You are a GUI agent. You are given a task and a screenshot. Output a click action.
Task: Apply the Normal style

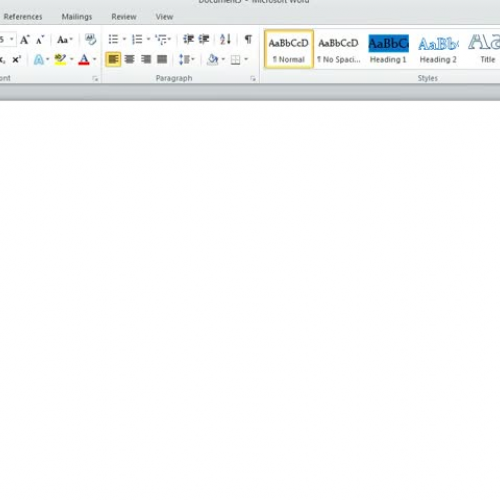pyautogui.click(x=289, y=49)
